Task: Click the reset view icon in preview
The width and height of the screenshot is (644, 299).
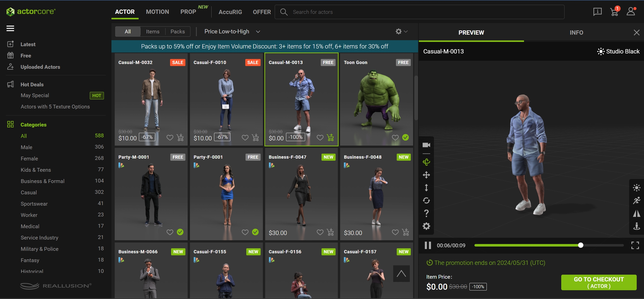Action: tap(426, 200)
